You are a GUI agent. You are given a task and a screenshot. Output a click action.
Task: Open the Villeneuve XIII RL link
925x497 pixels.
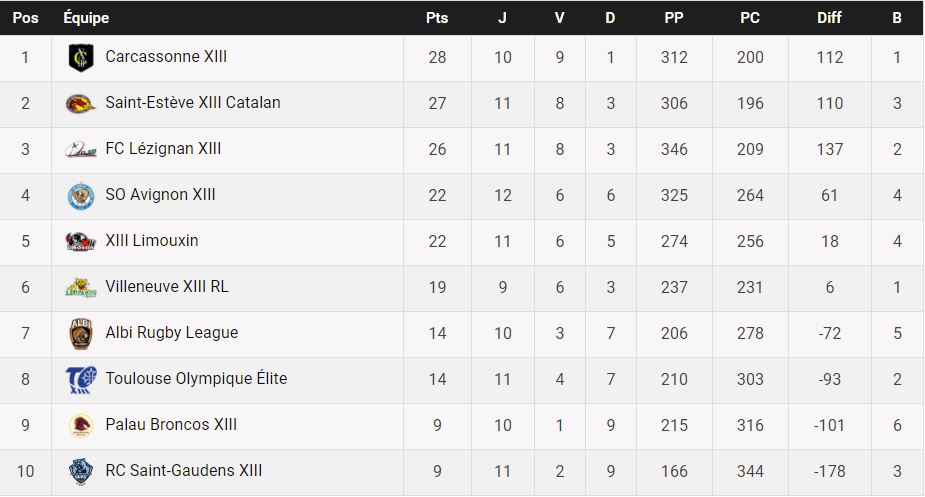point(167,287)
